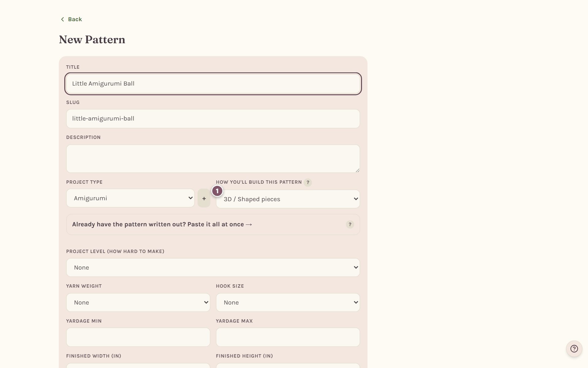Focus the Yardage Max input
This screenshot has height=368, width=588.
(288, 337)
